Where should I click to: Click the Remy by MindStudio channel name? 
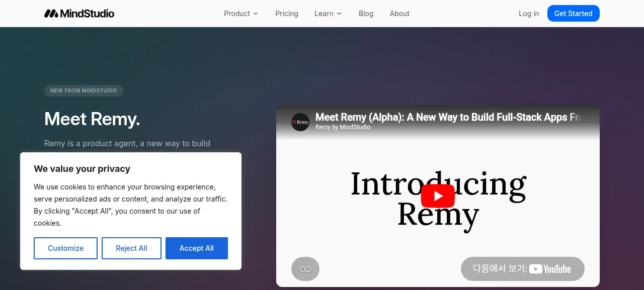343,127
